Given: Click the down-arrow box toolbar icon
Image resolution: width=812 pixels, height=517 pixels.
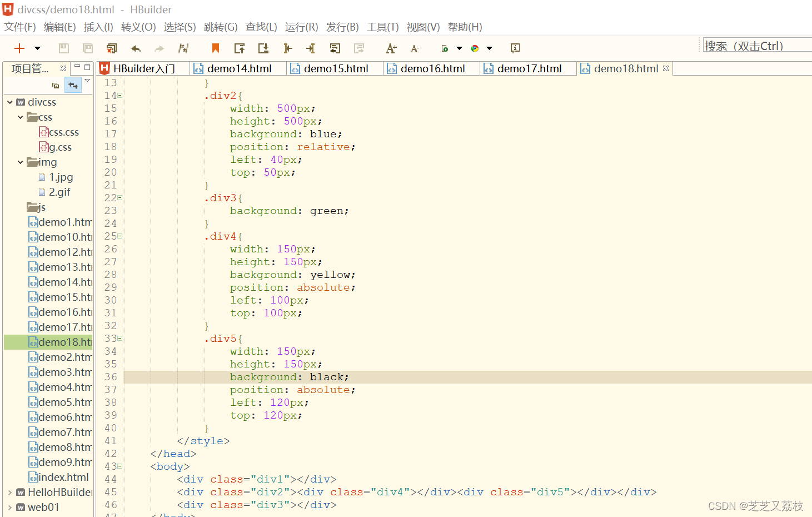Looking at the screenshot, I should click(x=263, y=48).
